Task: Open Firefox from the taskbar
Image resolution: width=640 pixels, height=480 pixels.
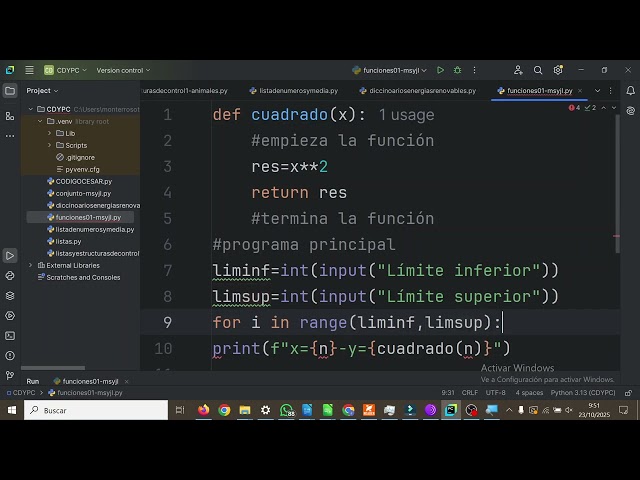Action: click(x=203, y=410)
